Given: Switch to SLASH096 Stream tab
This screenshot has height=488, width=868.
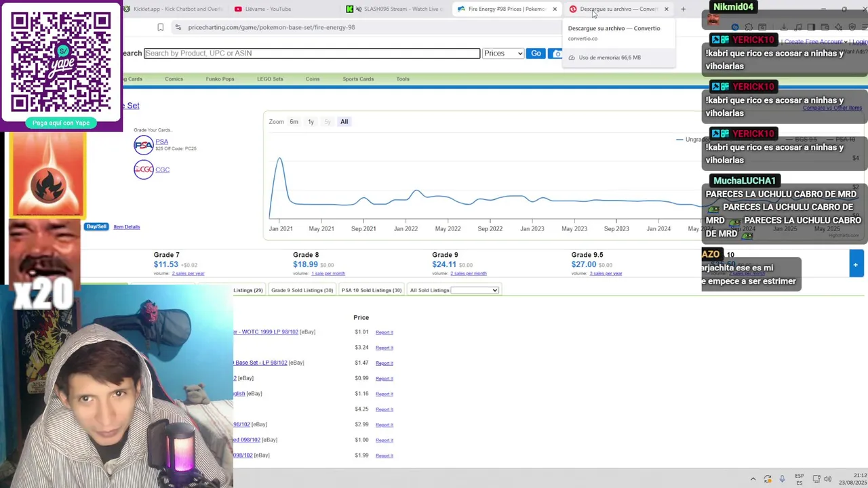Looking at the screenshot, I should 395,9.
